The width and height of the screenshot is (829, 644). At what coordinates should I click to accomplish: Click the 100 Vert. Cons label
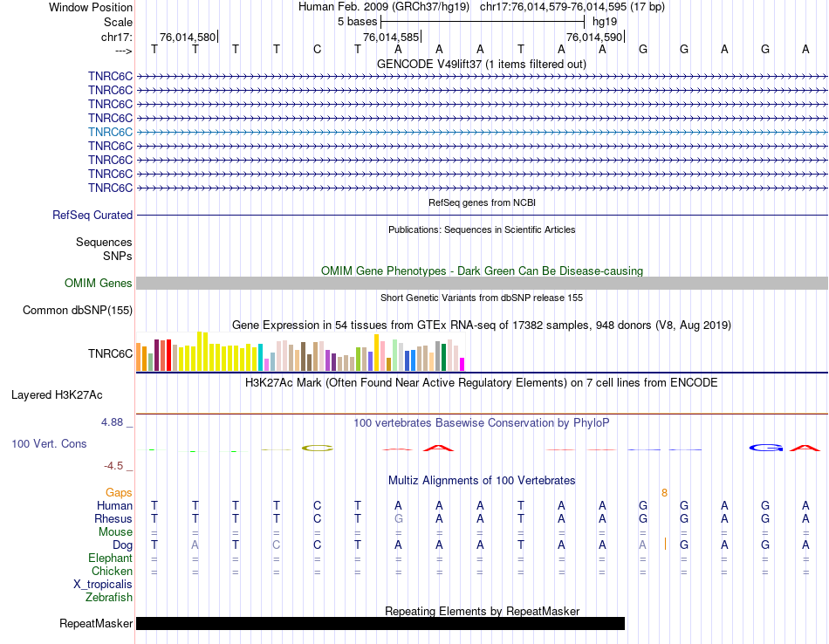click(49, 443)
